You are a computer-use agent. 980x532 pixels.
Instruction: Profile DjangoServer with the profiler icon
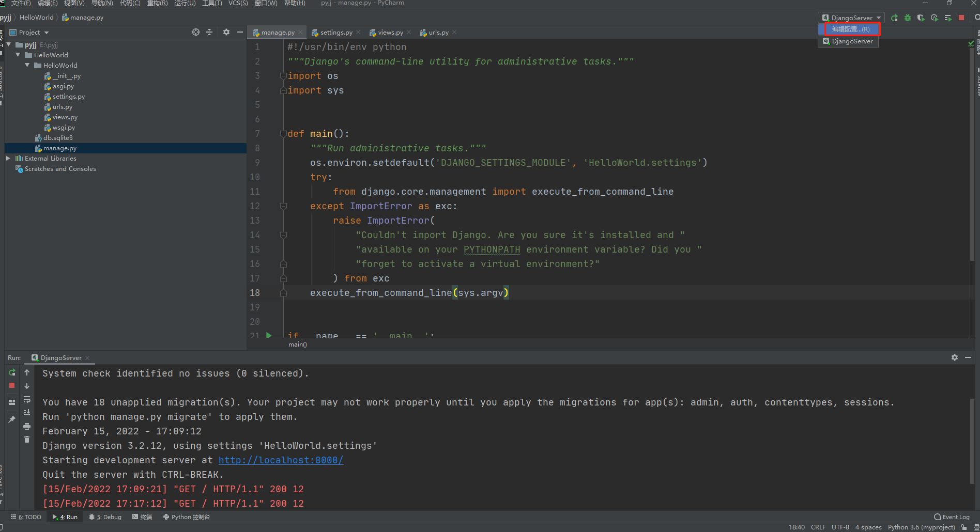point(934,17)
